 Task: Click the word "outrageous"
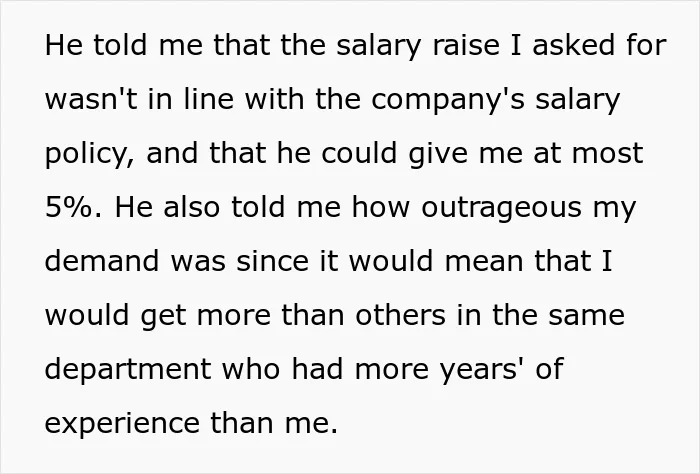[501, 209]
